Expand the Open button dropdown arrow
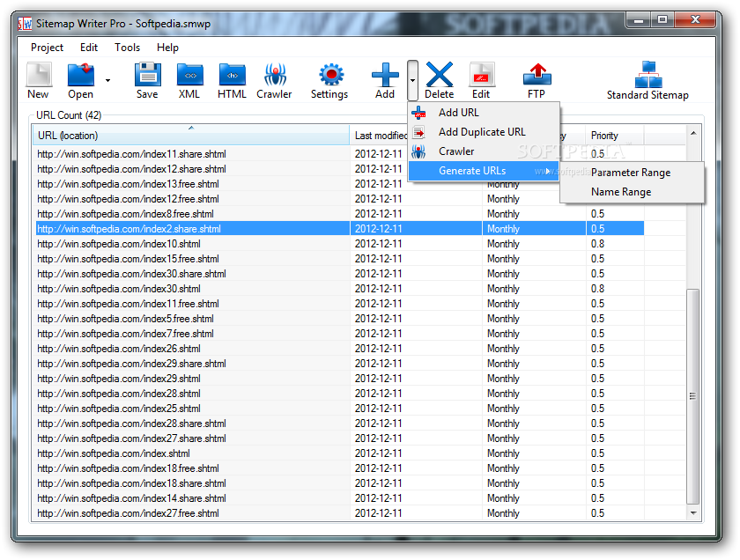 pos(108,81)
